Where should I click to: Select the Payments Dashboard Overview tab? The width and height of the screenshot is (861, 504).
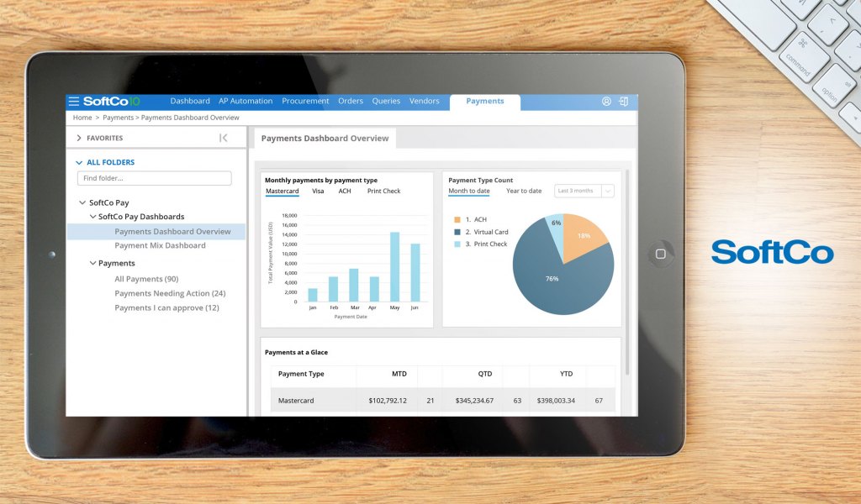[325, 139]
